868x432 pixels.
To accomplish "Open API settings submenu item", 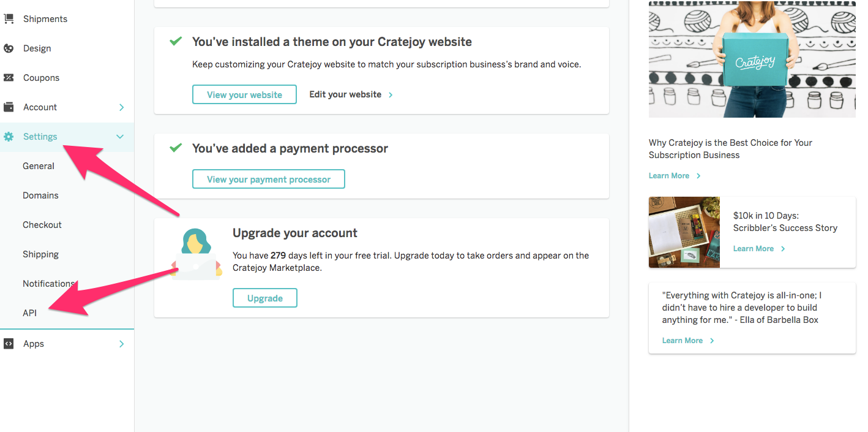I will (30, 313).
